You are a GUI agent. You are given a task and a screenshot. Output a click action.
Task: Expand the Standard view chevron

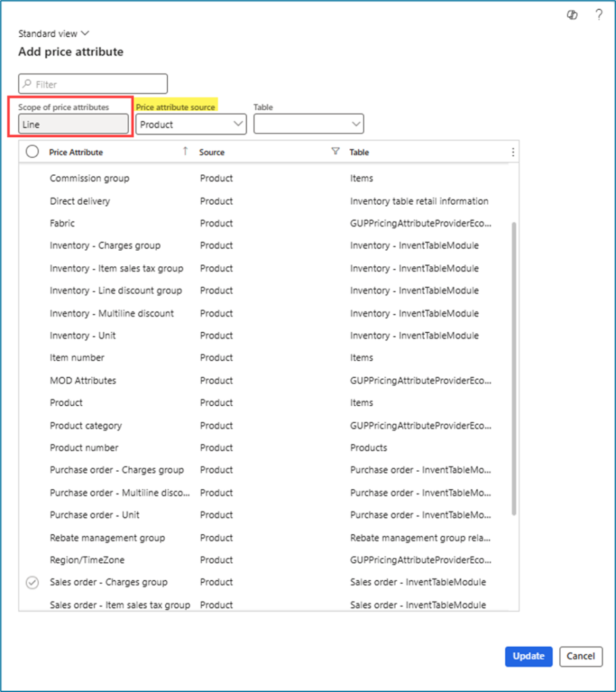(84, 33)
